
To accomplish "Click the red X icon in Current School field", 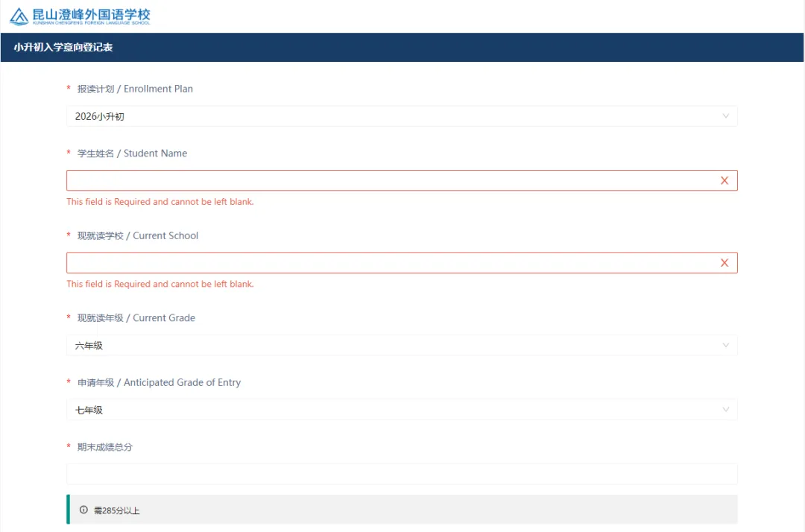I will click(x=724, y=263).
